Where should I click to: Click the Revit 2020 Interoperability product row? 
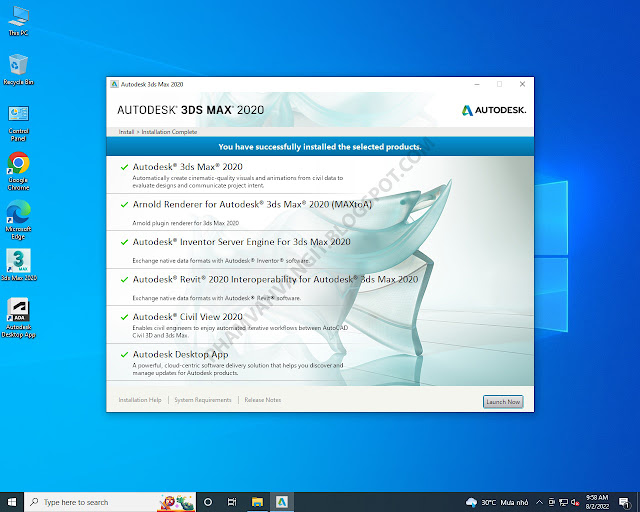320,287
